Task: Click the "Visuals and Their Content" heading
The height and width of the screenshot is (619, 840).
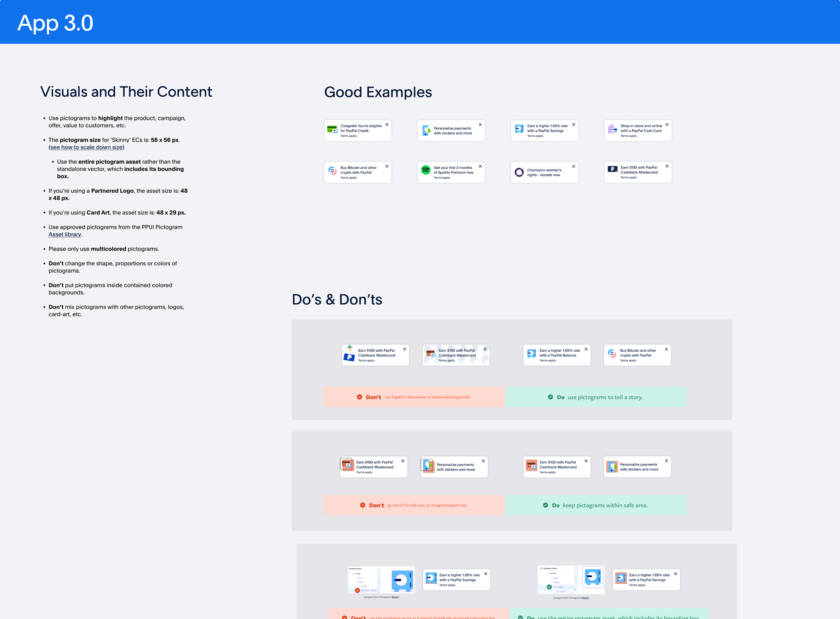Action: 126,92
